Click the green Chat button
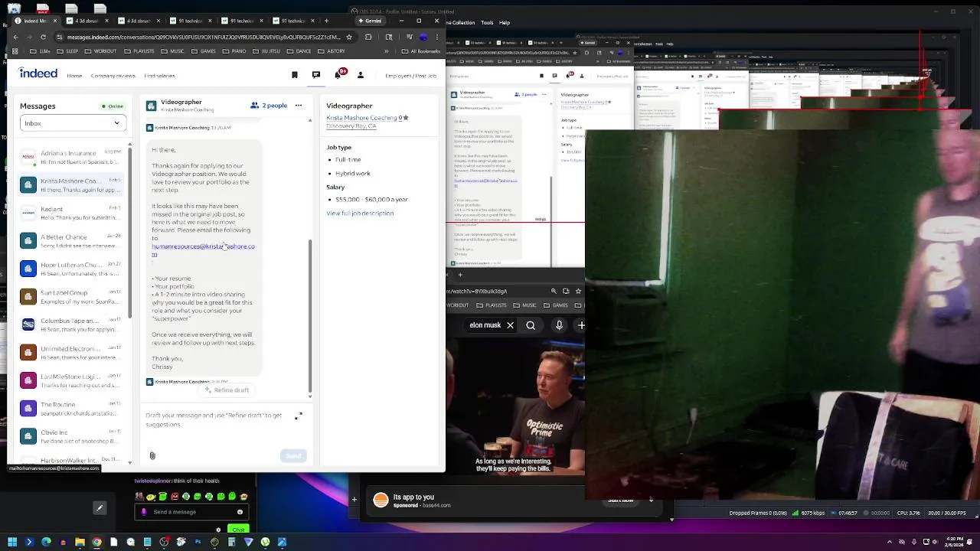This screenshot has width=980, height=551. (x=238, y=530)
